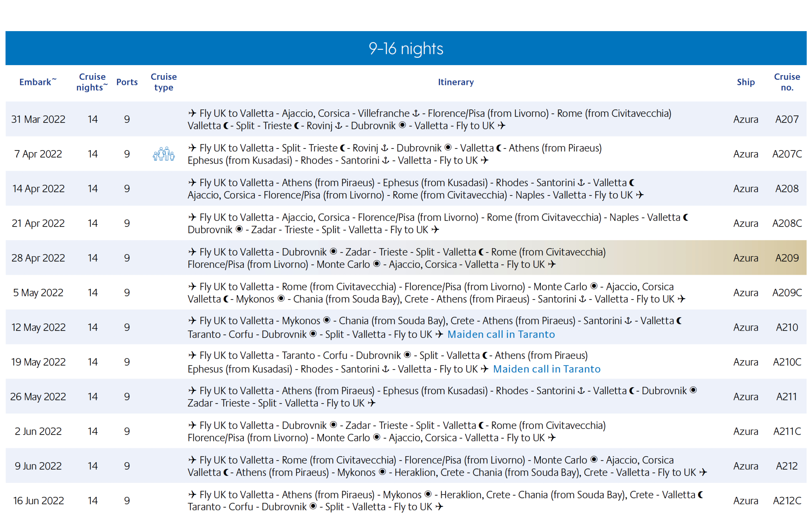Image resolution: width=812 pixels, height=523 pixels.
Task: Click the Cruise nights column header
Action: point(92,82)
